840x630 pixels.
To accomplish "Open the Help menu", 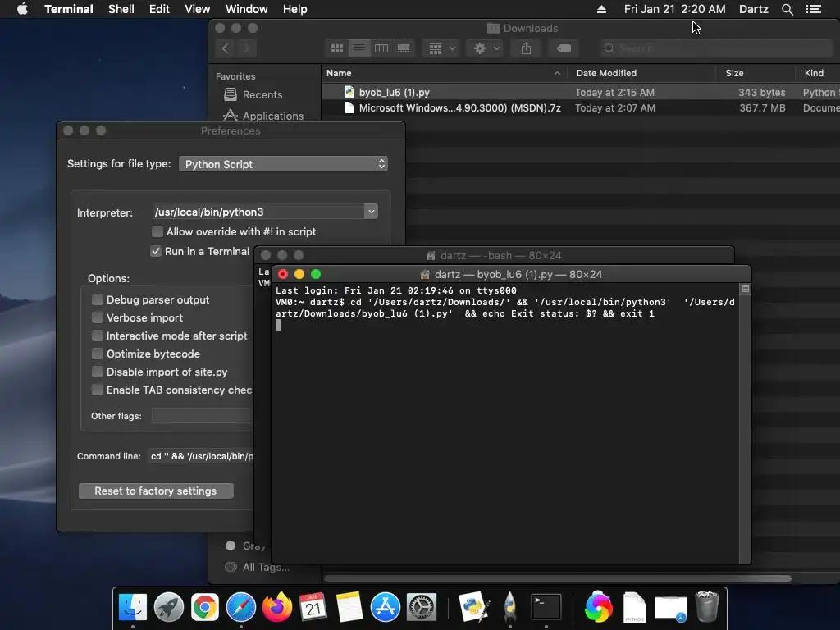I will (x=294, y=9).
